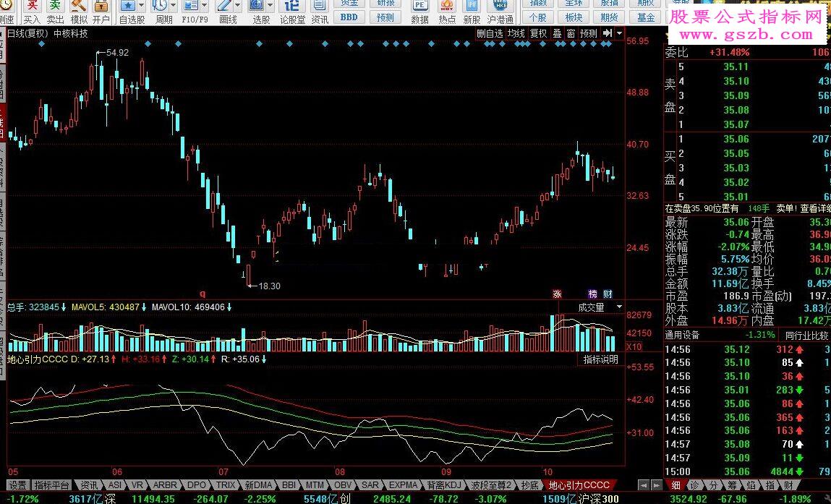
Task: Open the 选股 stock screener icon
Action: point(257,7)
